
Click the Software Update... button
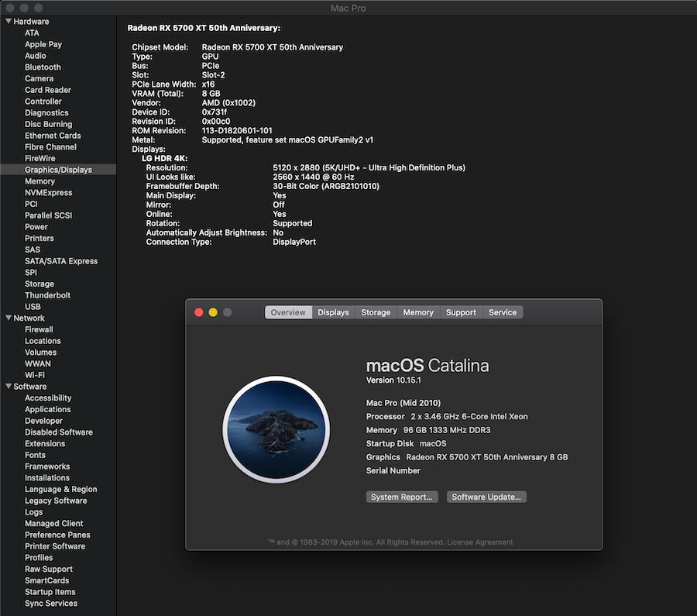(486, 497)
